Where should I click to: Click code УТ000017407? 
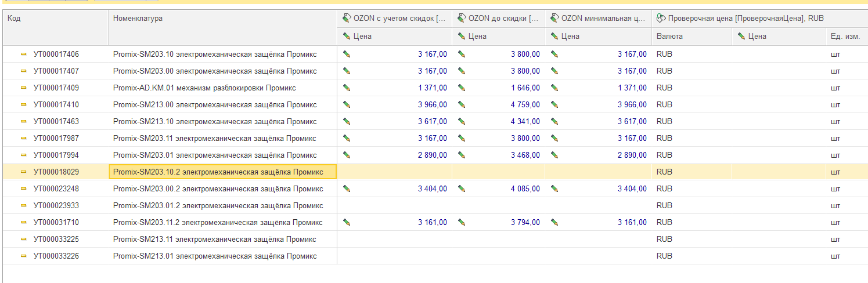coord(56,71)
